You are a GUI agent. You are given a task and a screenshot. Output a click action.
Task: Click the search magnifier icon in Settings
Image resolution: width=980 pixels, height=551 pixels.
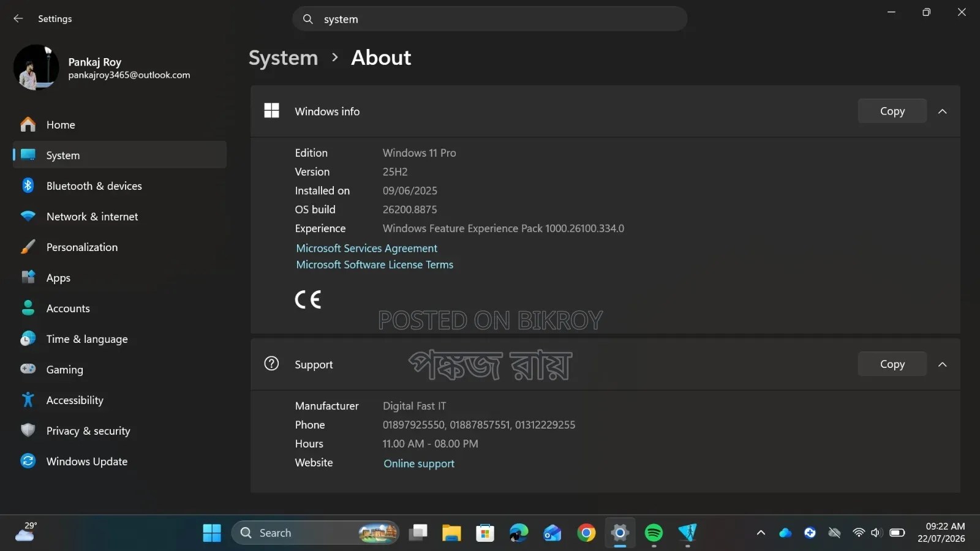tap(308, 19)
